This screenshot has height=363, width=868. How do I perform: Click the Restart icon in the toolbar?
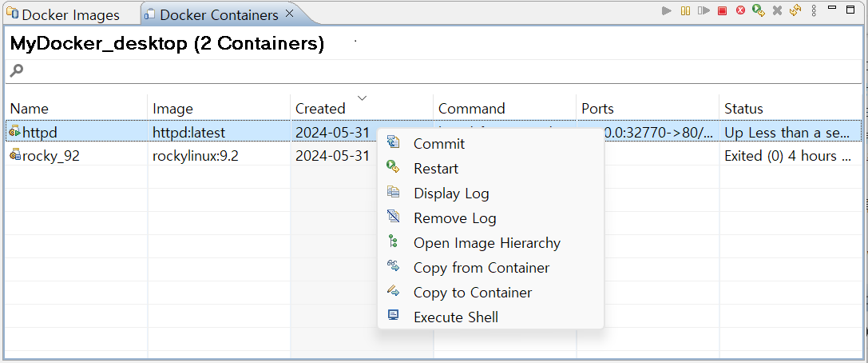759,11
